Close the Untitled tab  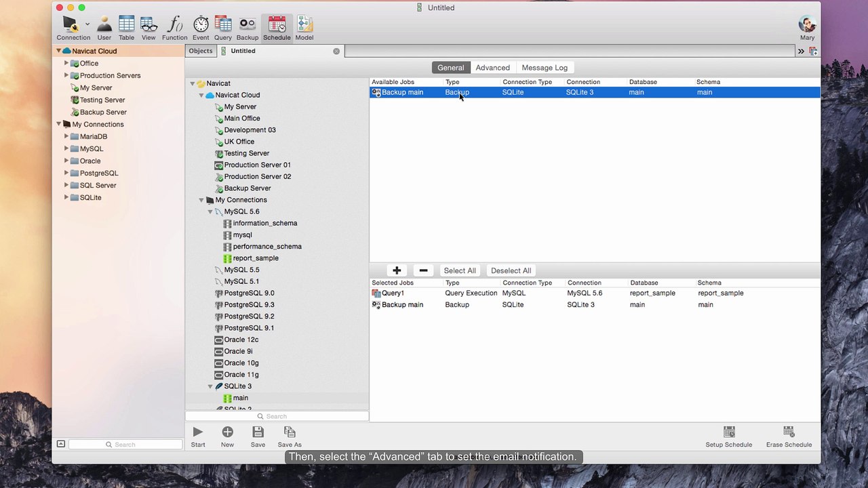tap(336, 51)
